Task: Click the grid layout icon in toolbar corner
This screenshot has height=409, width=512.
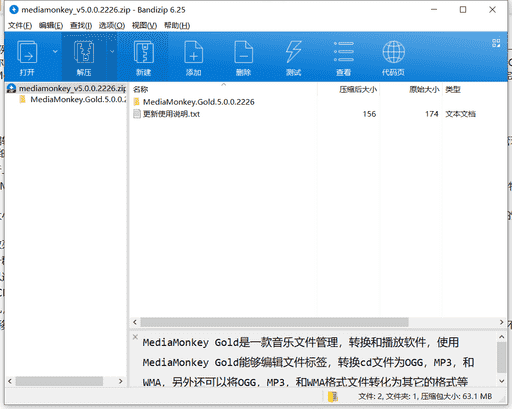Action: (x=496, y=43)
